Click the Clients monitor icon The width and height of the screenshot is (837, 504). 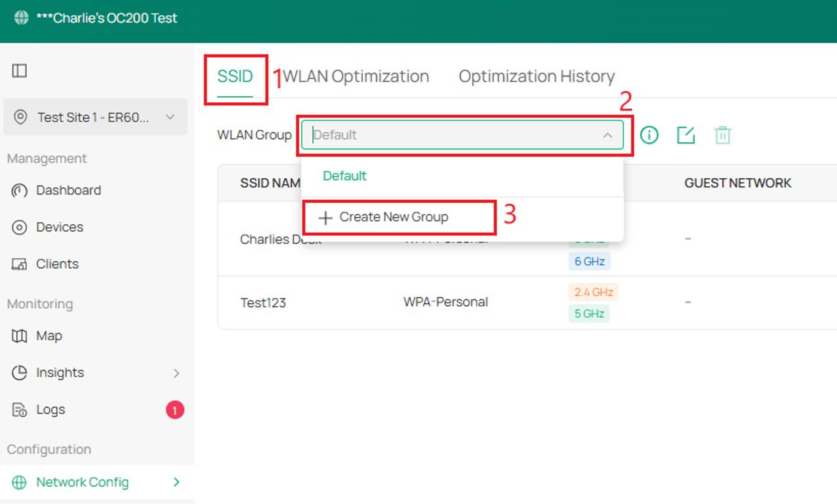pos(20,264)
